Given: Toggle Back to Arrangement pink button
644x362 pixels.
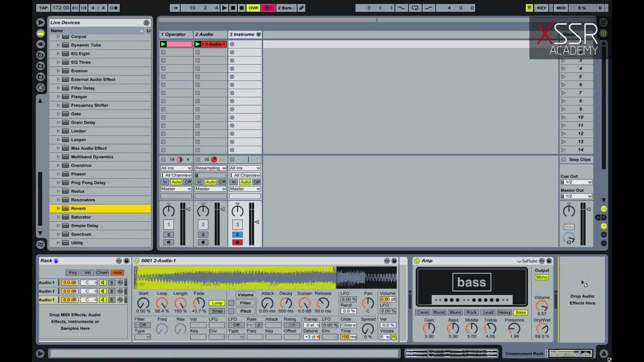Looking at the screenshot, I should [268, 8].
